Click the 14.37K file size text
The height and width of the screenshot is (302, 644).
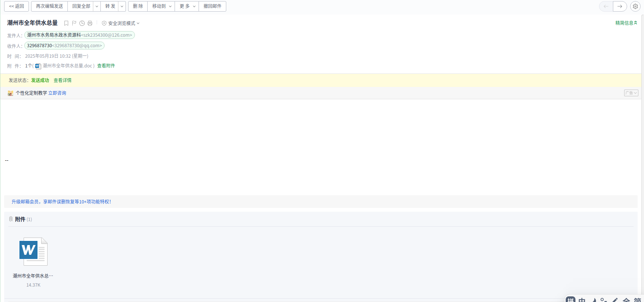point(33,285)
